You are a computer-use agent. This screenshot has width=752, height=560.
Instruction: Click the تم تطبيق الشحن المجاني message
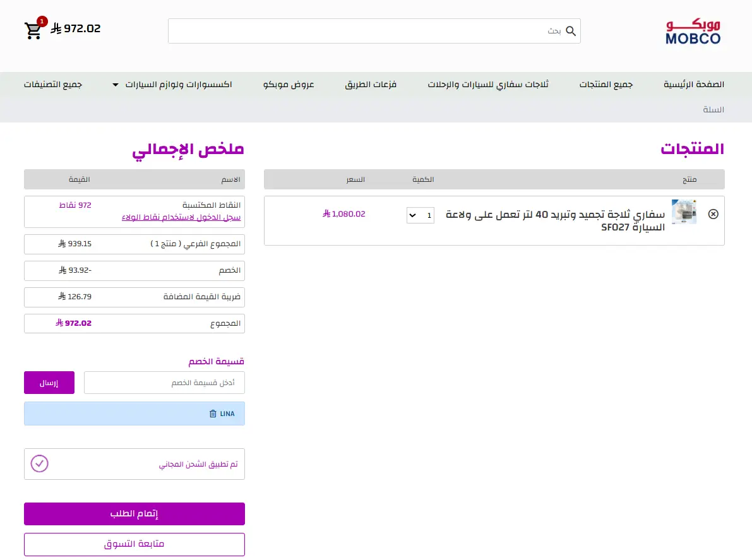pos(198,464)
